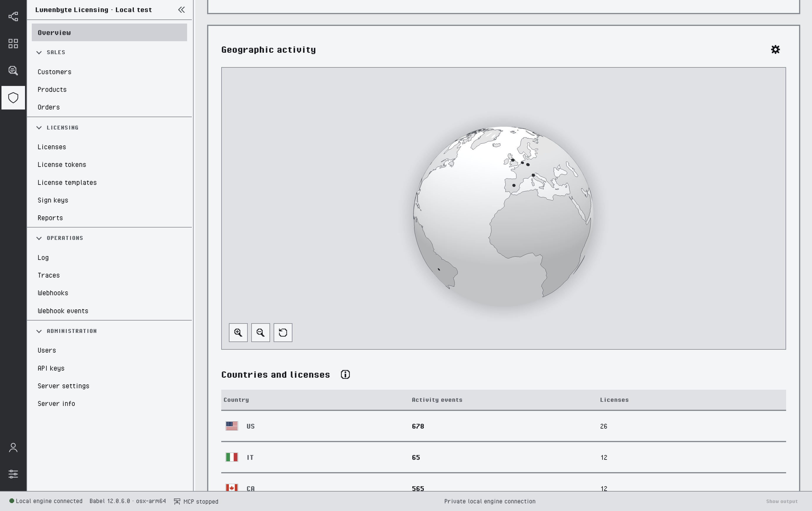
Task: Click the US flag icon in the table
Action: coord(232,426)
